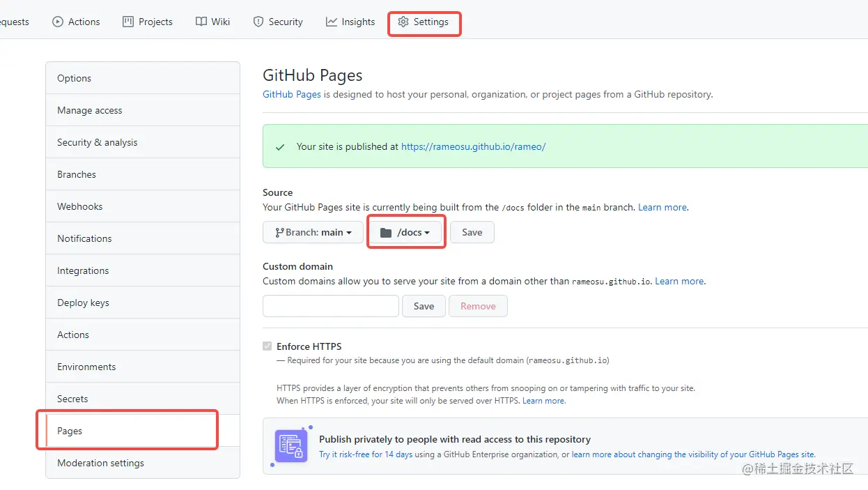Save the Pages source settings
The width and height of the screenshot is (868, 490).
(x=472, y=232)
